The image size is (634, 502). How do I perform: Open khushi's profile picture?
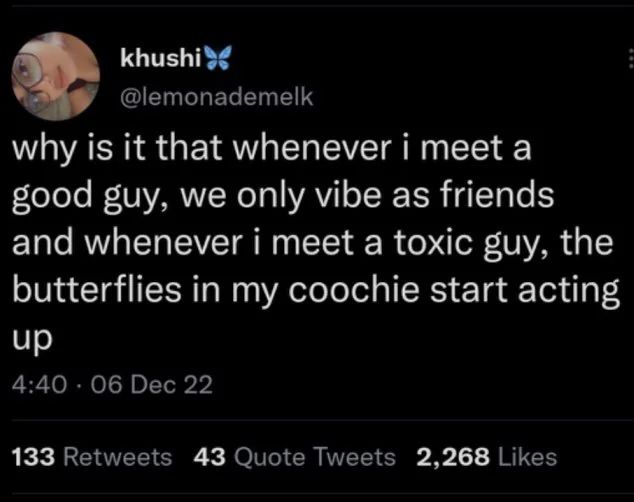coord(56,76)
